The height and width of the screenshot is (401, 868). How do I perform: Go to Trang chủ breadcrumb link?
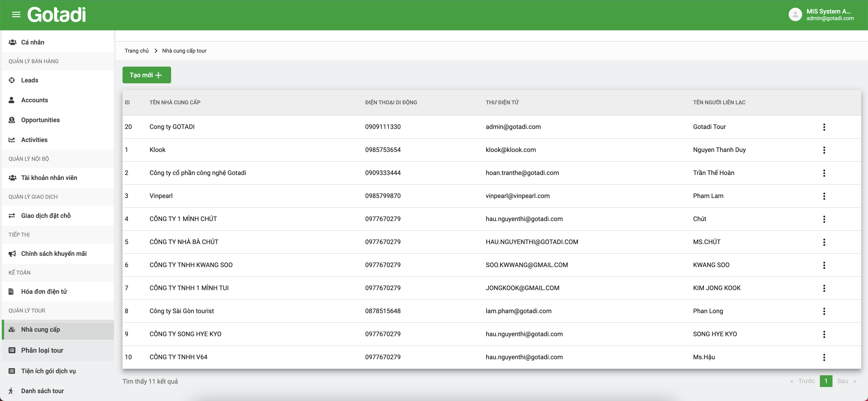click(x=137, y=51)
